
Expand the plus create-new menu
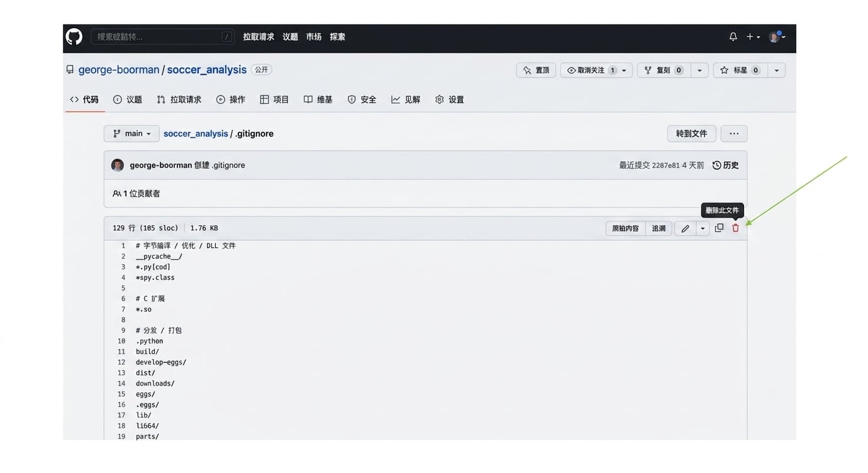(753, 37)
